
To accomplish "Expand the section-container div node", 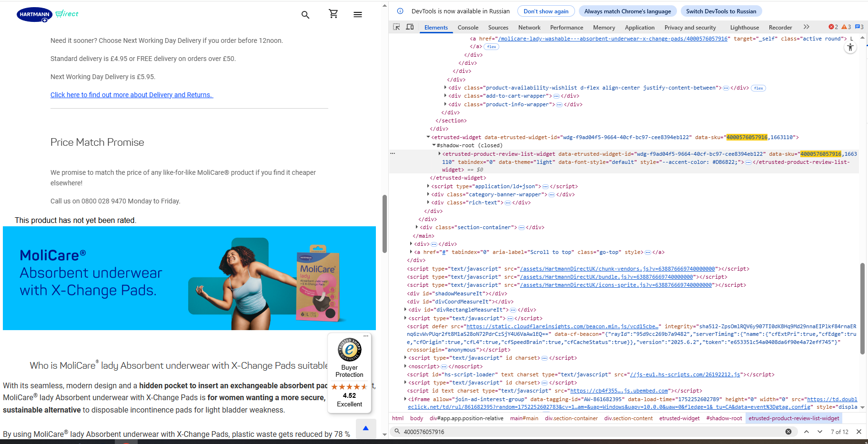I will point(417,227).
